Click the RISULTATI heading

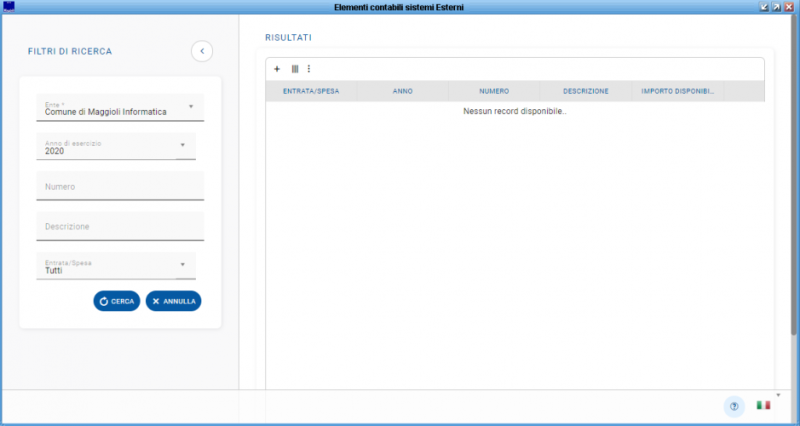tap(288, 38)
